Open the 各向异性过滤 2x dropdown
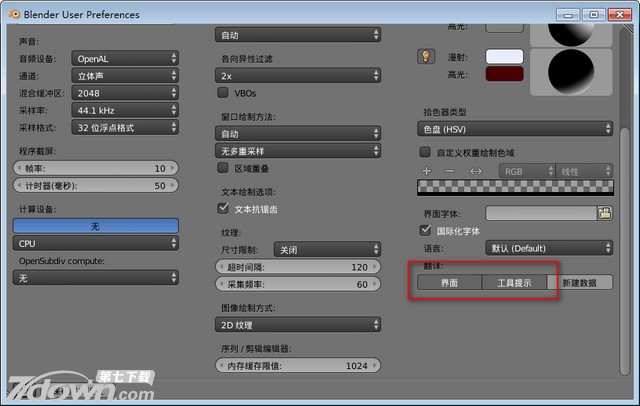The width and height of the screenshot is (640, 406). [x=298, y=75]
